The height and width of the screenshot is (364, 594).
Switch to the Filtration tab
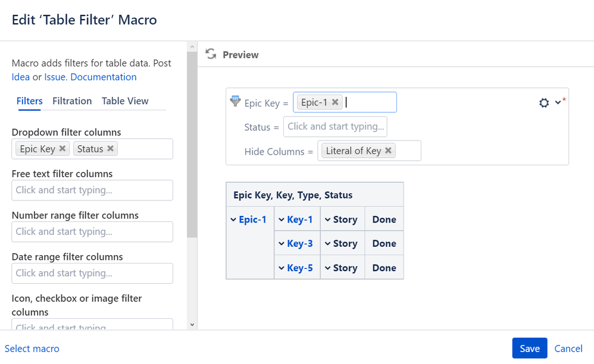pyautogui.click(x=72, y=101)
